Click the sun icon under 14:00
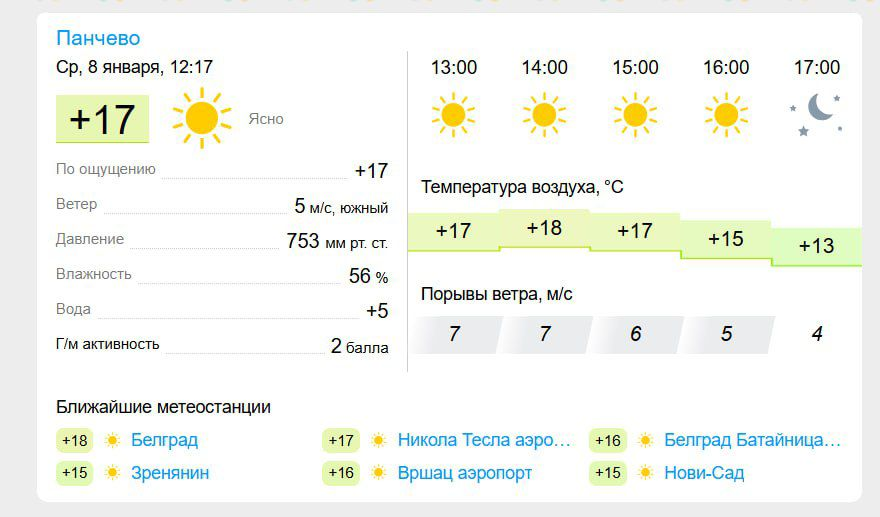This screenshot has width=880, height=517. (x=544, y=115)
